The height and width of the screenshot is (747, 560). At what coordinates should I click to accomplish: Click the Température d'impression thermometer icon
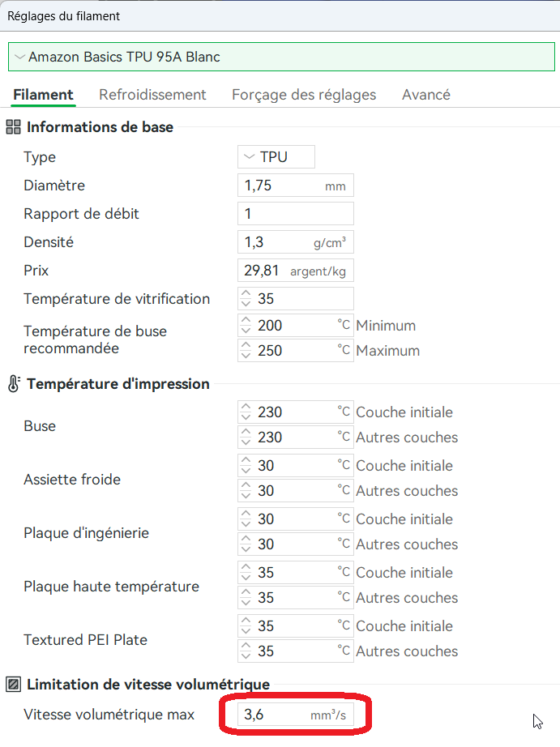[x=14, y=383]
